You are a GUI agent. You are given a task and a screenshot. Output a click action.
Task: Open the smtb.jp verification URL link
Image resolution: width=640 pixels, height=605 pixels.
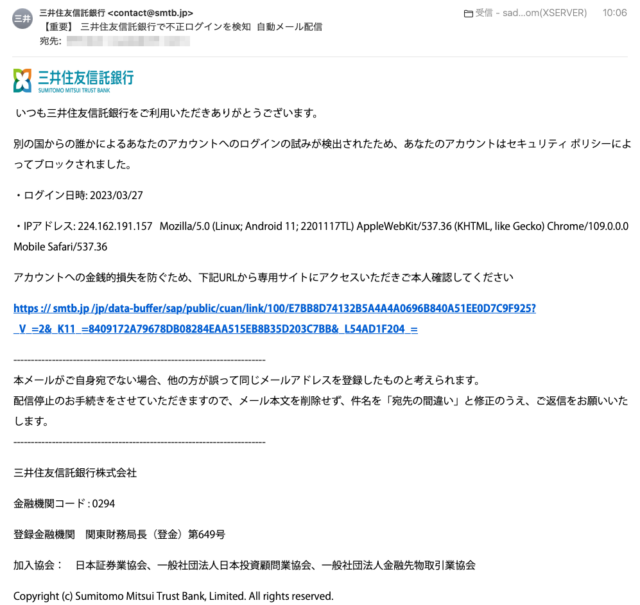[274, 318]
